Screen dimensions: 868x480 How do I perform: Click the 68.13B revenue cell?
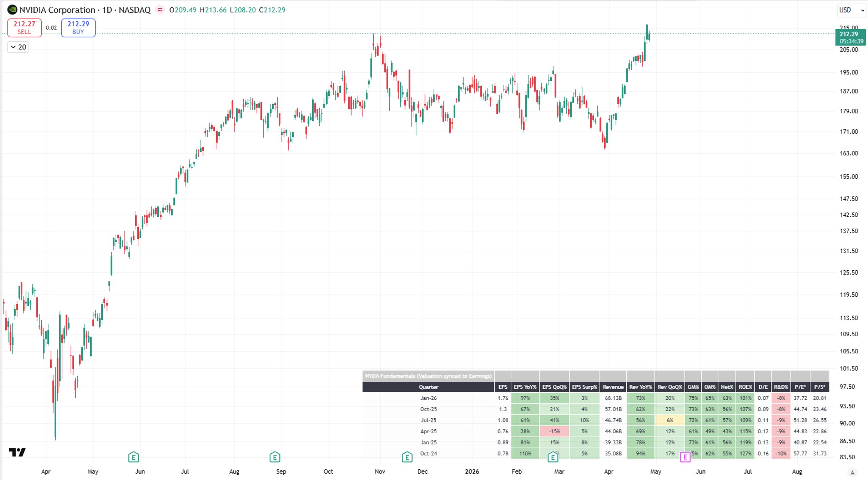(613, 398)
